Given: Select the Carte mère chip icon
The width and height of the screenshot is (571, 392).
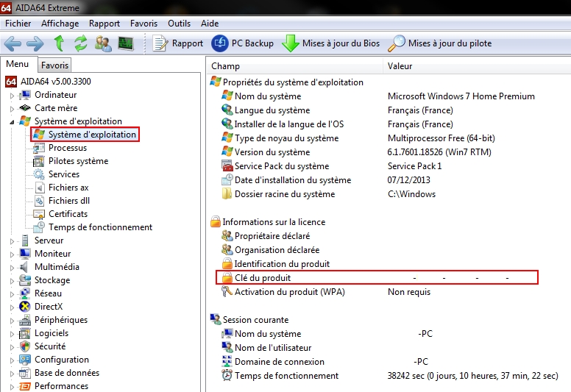Looking at the screenshot, I should pos(25,108).
